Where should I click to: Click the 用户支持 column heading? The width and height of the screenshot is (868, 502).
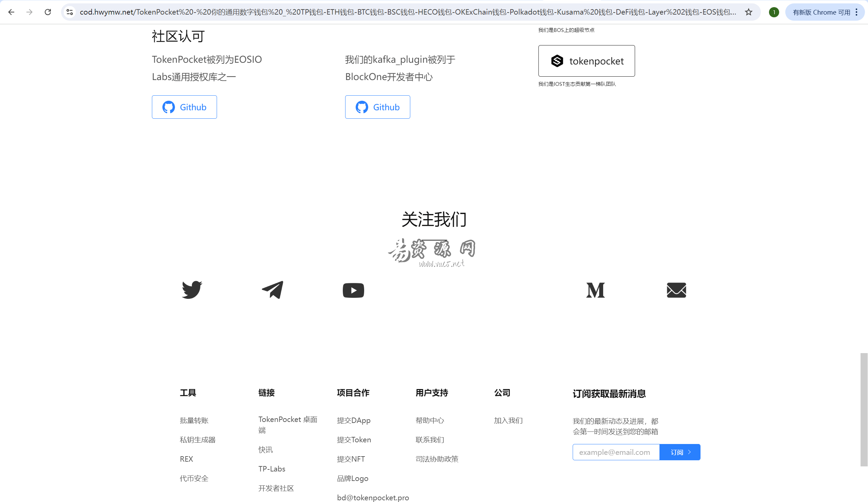pyautogui.click(x=432, y=392)
